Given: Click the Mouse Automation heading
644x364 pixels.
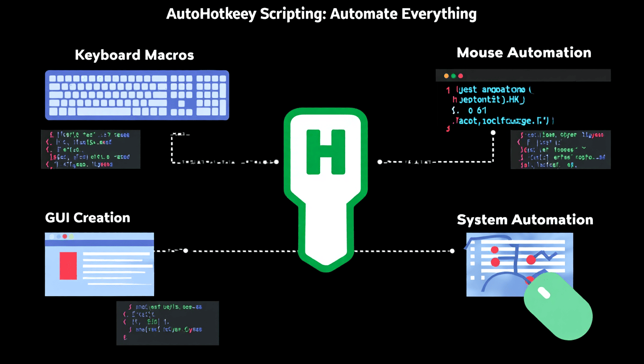Looking at the screenshot, I should (524, 53).
